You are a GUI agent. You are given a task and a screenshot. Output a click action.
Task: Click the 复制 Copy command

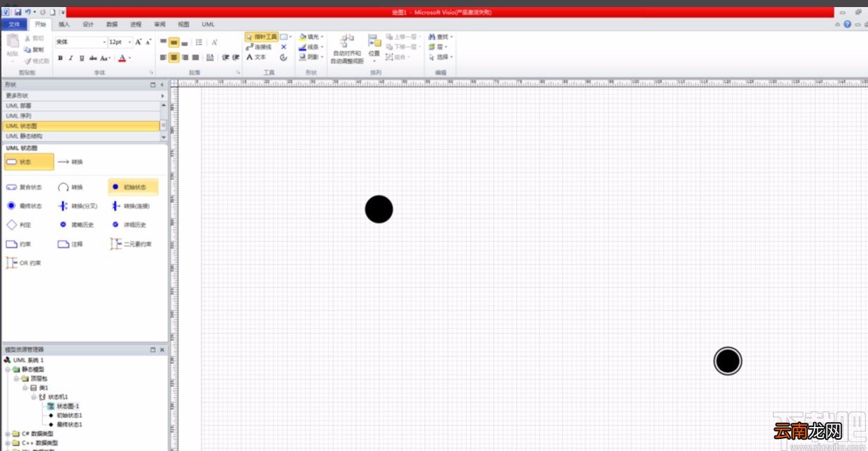[x=34, y=49]
